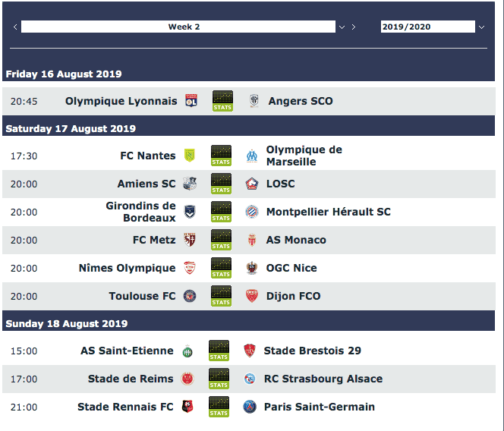The width and height of the screenshot is (504, 431).
Task: Click the LOSC club crest
Action: (252, 184)
